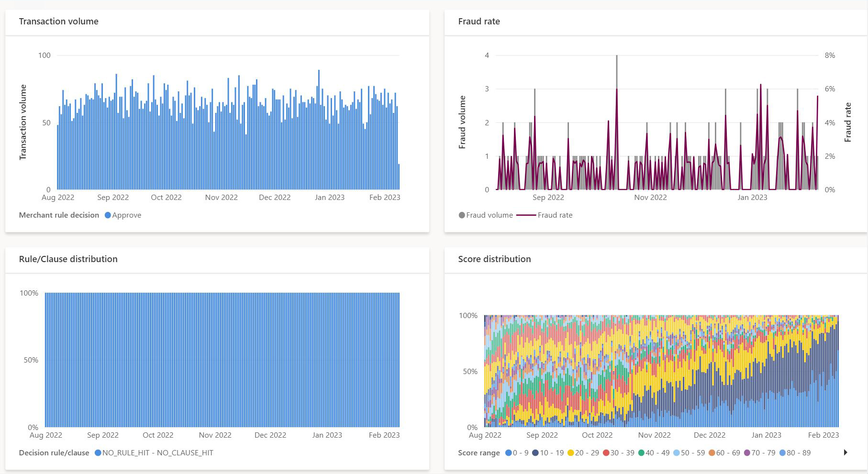The width and height of the screenshot is (868, 474).
Task: Click the 8% Fraud rate axis value
Action: coord(830,55)
